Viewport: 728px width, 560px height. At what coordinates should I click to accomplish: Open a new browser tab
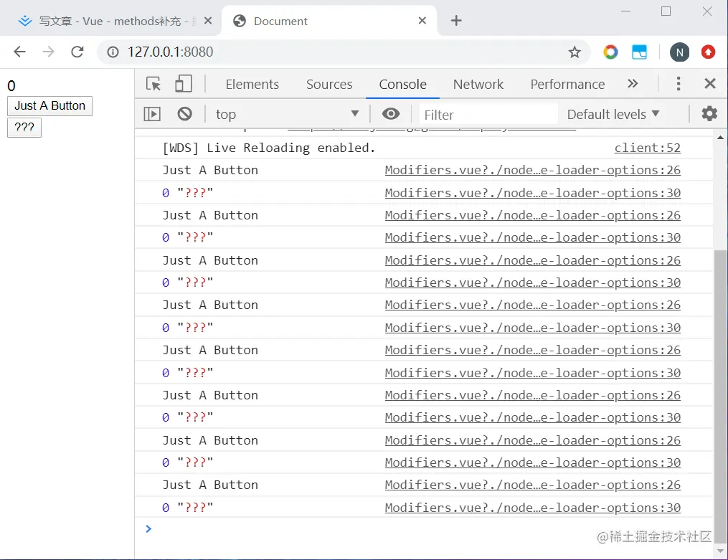[456, 20]
